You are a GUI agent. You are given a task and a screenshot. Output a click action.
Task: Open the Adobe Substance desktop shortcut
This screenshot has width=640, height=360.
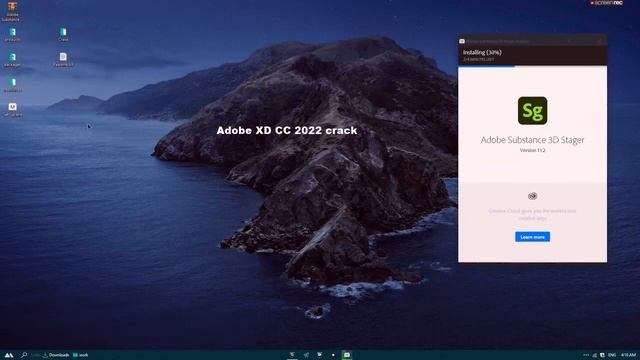pos(12,11)
